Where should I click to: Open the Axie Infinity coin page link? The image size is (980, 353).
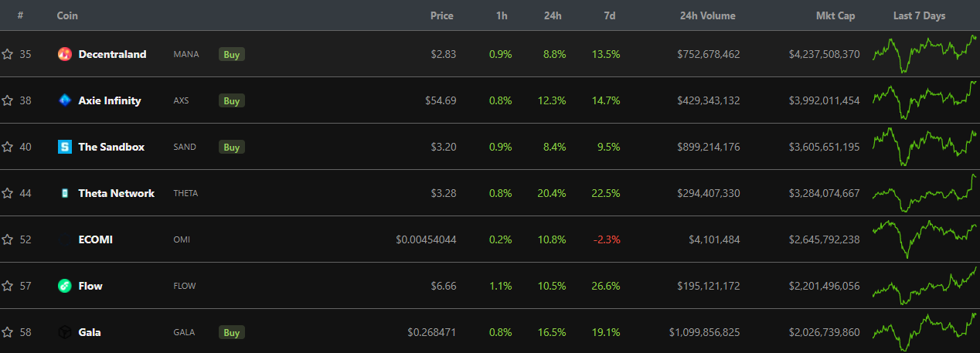pyautogui.click(x=110, y=100)
